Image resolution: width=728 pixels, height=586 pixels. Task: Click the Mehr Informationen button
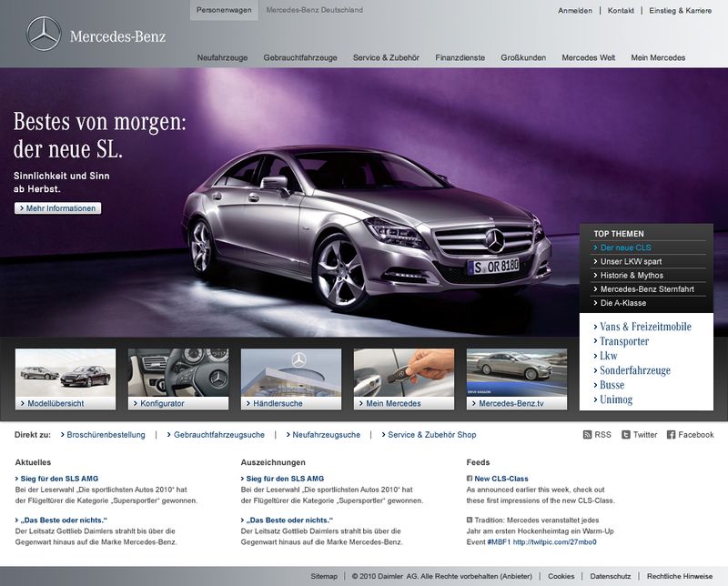[58, 208]
